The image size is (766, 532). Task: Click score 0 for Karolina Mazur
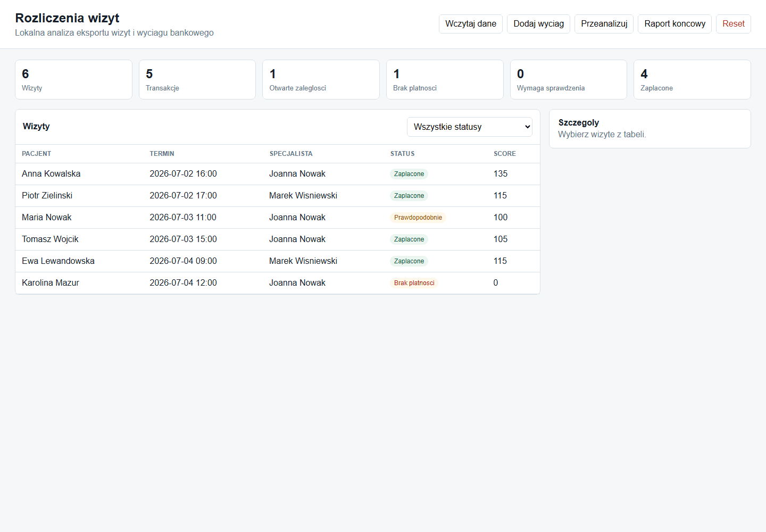coord(495,283)
